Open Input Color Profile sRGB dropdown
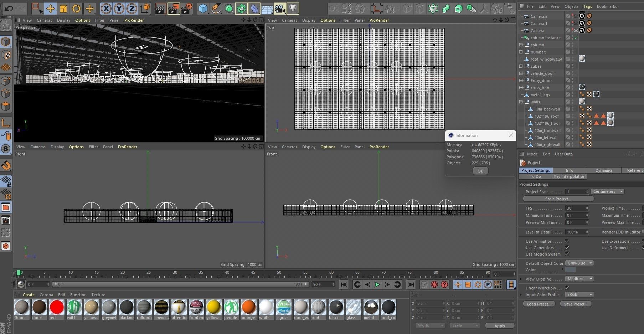Viewport: 644px width, 334px height. (x=579, y=294)
